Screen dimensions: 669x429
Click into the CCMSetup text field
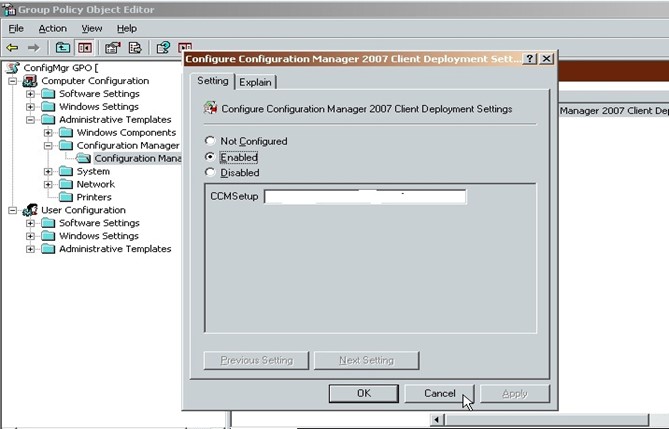click(365, 196)
